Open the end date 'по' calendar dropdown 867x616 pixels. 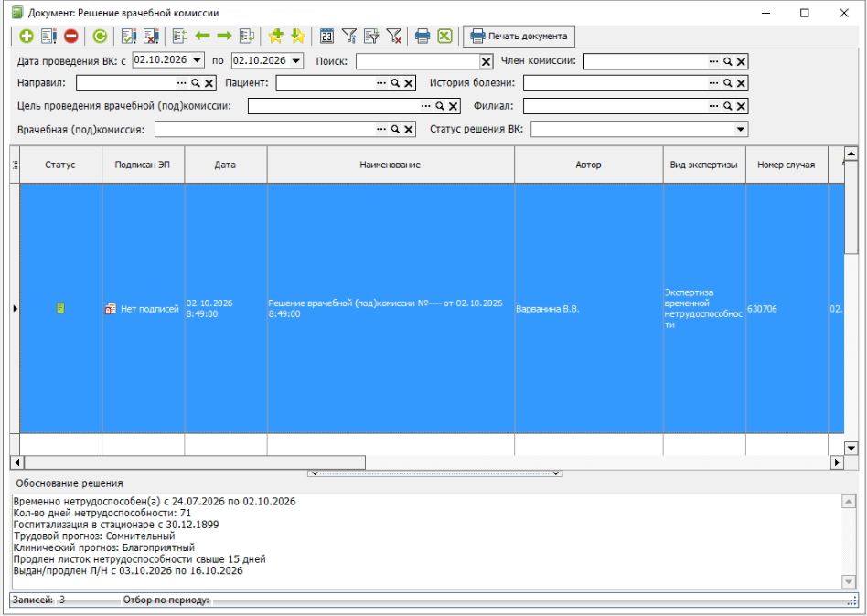(296, 60)
